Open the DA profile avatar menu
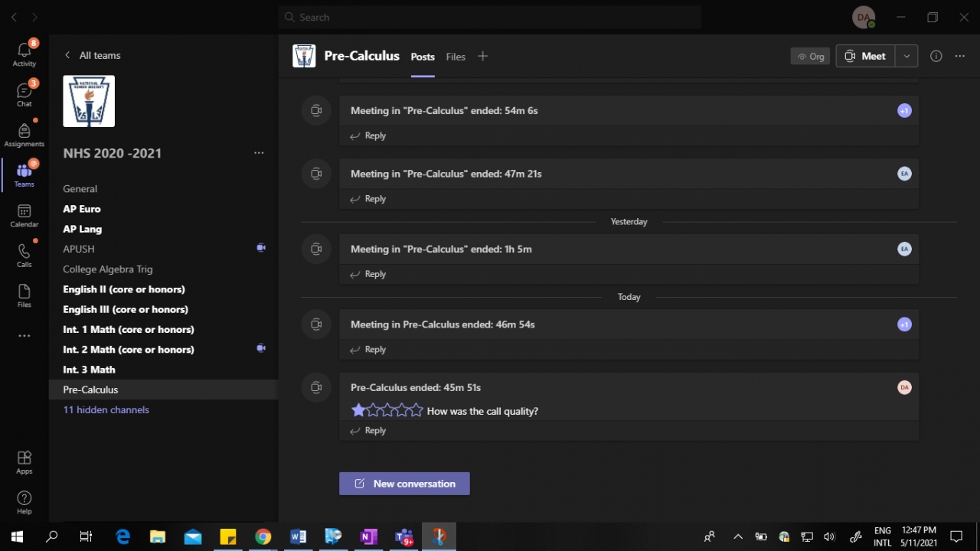This screenshot has height=551, width=980. click(864, 17)
